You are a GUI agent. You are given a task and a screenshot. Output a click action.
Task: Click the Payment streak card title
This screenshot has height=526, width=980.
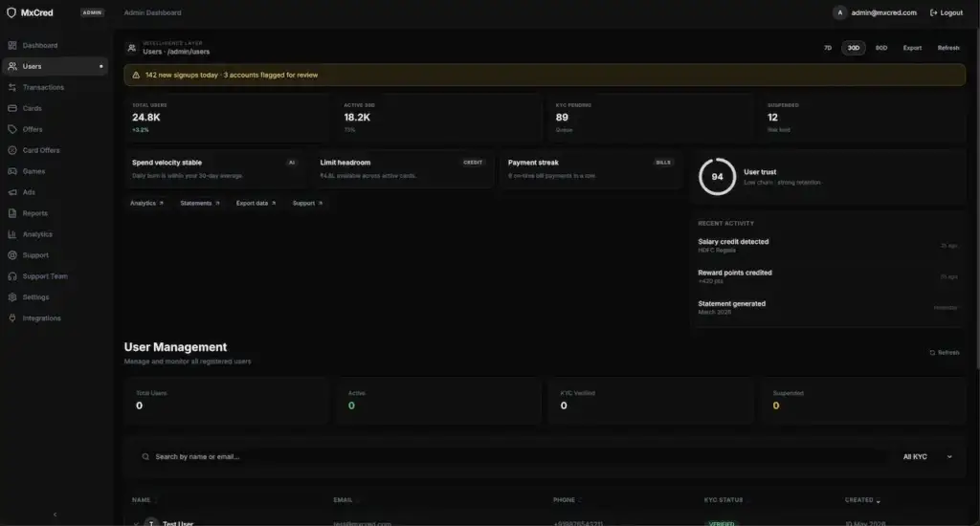point(533,163)
